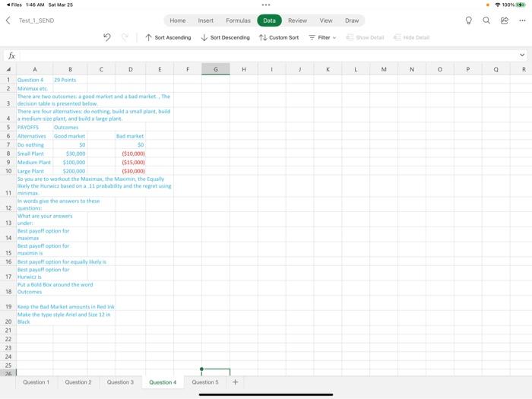Select the 'Good market' header cell

[x=70, y=136]
